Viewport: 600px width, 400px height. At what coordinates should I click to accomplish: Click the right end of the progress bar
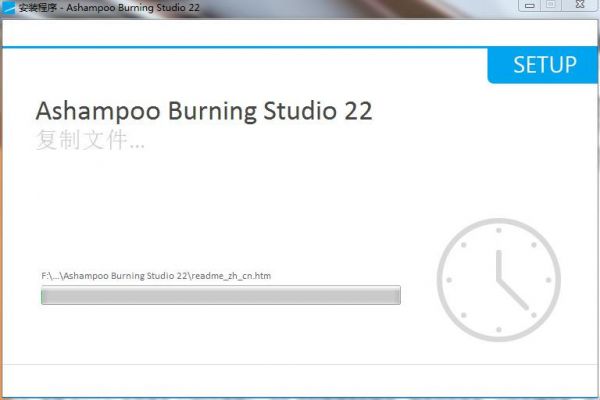(x=398, y=295)
